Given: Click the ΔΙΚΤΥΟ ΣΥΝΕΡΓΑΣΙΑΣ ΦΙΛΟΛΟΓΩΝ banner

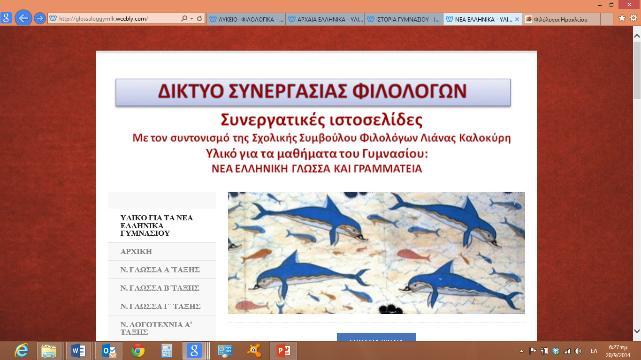Looking at the screenshot, I should (313, 92).
